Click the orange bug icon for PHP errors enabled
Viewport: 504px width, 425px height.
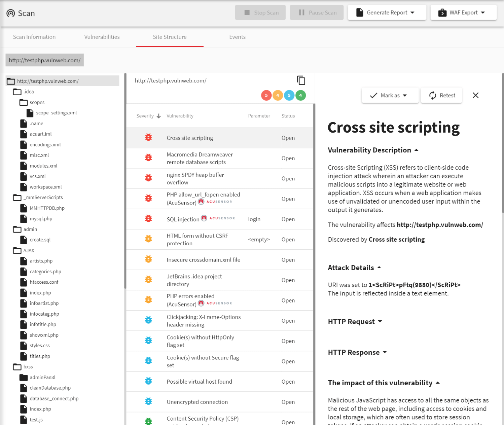(x=148, y=299)
